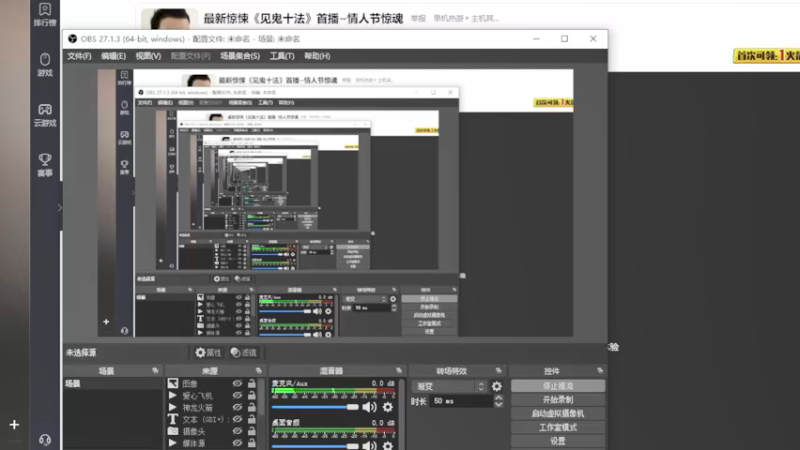The image size is (800, 450).
Task: Select the 媒体源 media source play icon
Action: point(173,443)
